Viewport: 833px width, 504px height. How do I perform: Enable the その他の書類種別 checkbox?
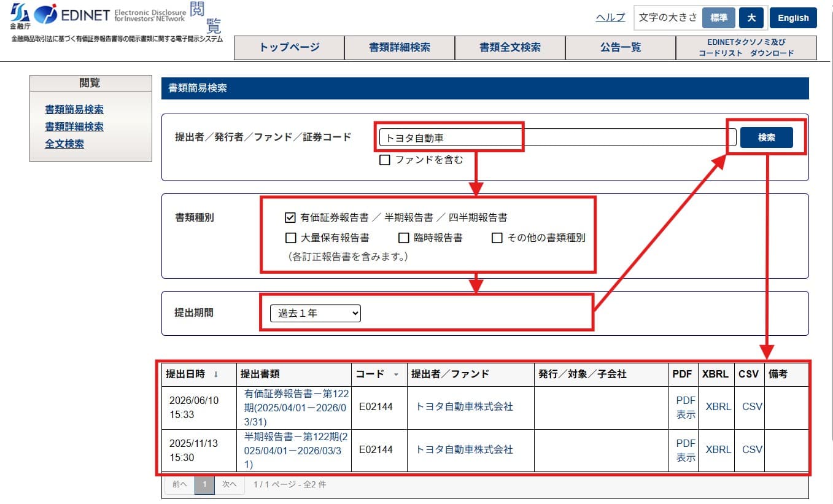tap(497, 238)
